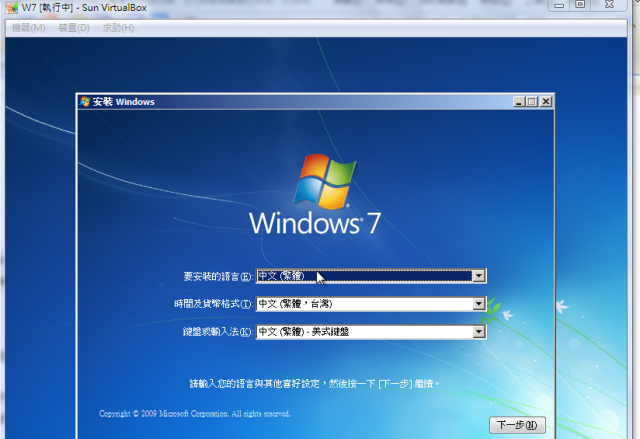Expand the 要安裝的語言 dropdown arrow
Screen dimensions: 640x439
(479, 276)
